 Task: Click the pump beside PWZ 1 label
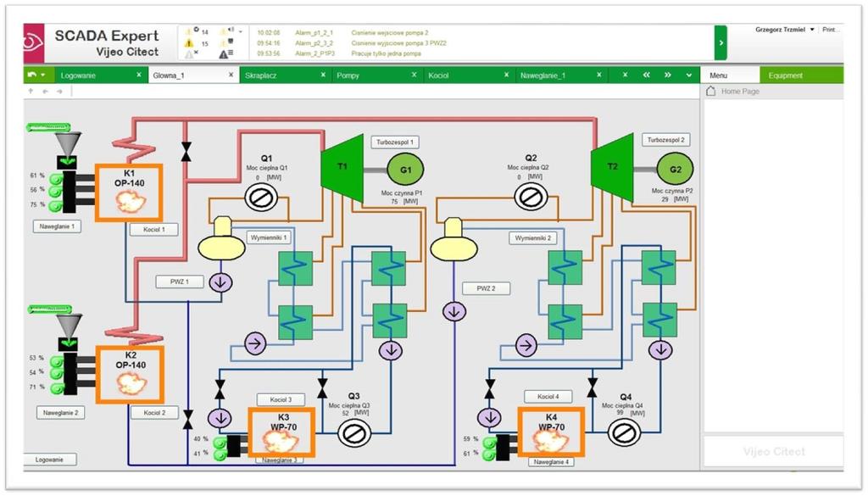coord(221,282)
